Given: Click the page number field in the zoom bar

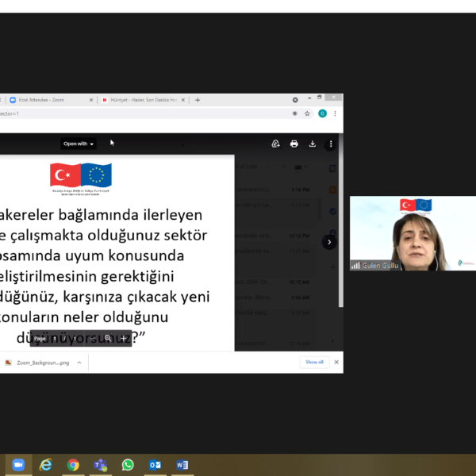Looking at the screenshot, I should [x=55, y=338].
